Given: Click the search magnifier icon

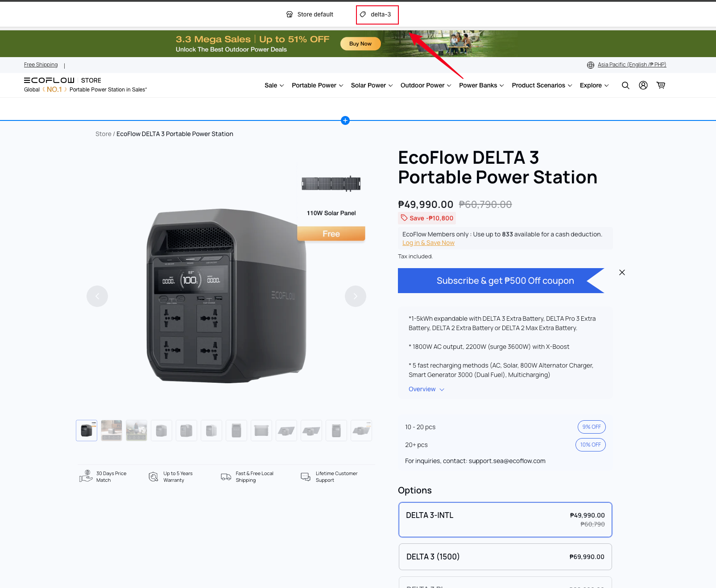Looking at the screenshot, I should pyautogui.click(x=625, y=85).
